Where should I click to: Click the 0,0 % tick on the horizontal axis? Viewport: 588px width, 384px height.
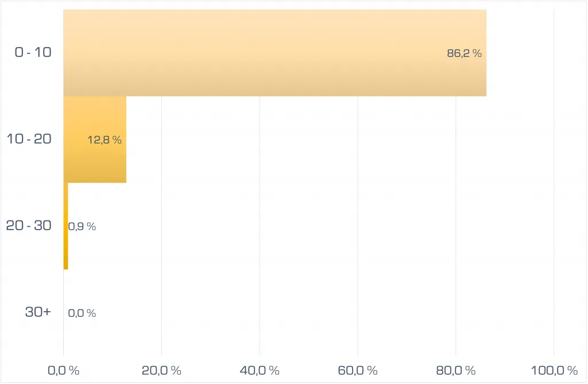[x=63, y=371]
